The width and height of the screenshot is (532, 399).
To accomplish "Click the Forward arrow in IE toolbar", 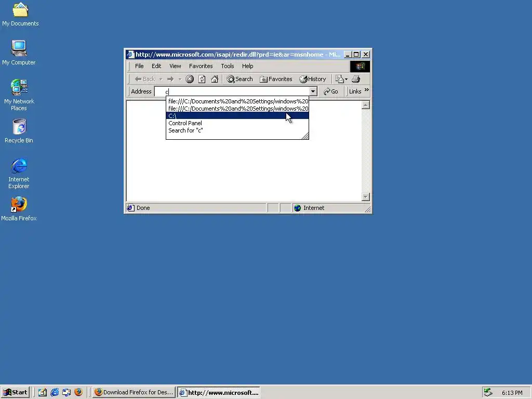I will tap(170, 79).
